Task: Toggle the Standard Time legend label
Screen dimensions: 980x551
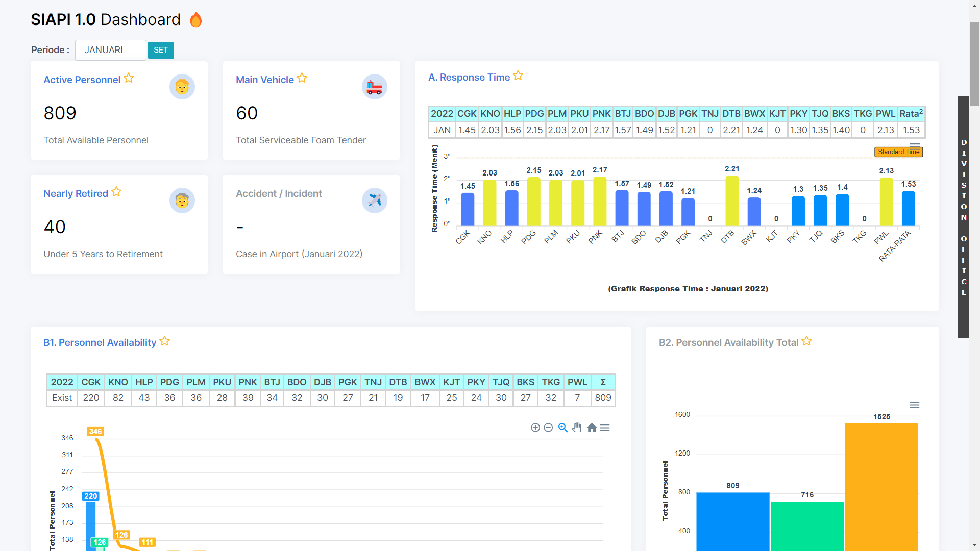Action: point(898,152)
